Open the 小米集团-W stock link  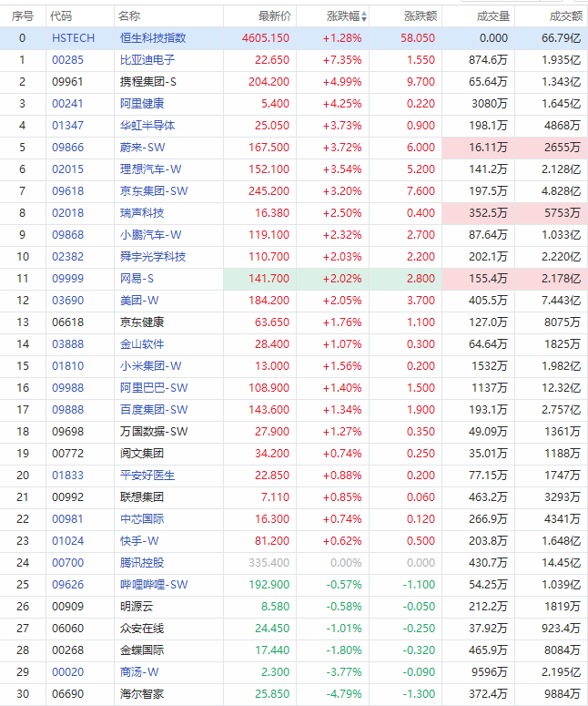coord(151,366)
